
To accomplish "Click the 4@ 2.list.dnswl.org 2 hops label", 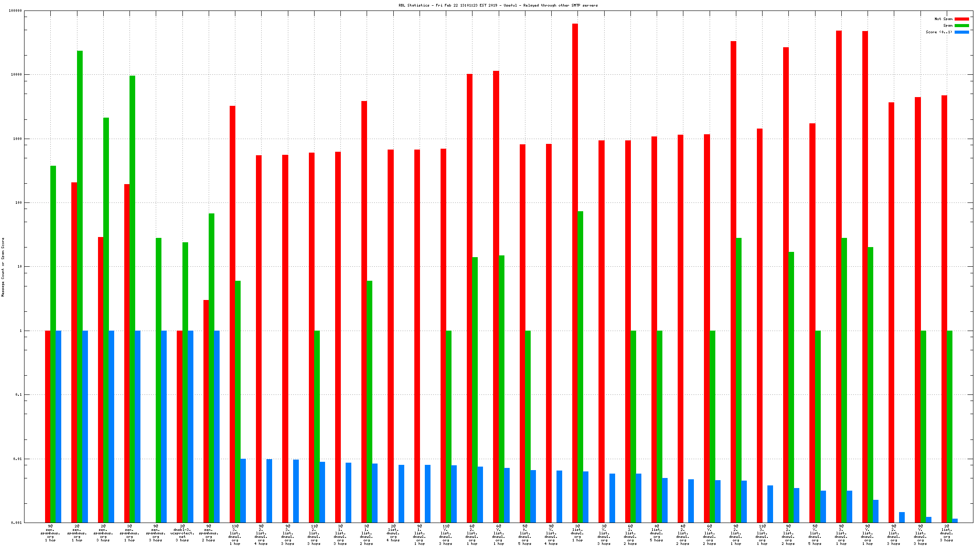I will (x=683, y=535).
